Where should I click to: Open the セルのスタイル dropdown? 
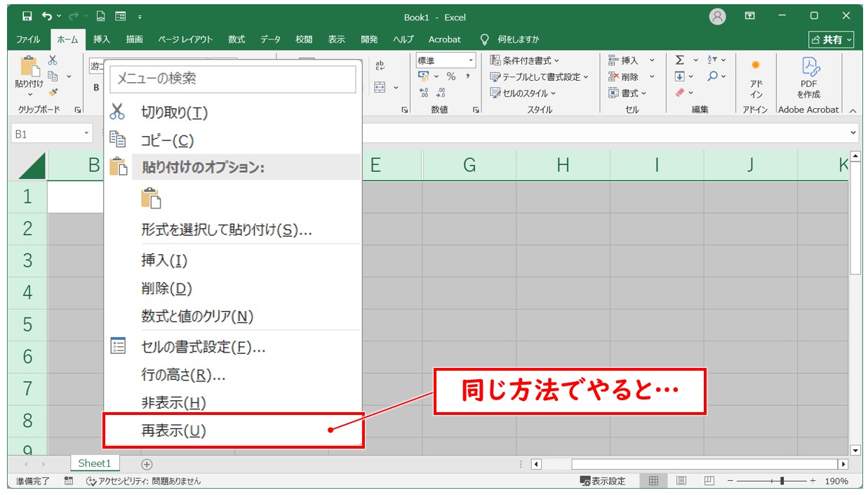coord(522,93)
